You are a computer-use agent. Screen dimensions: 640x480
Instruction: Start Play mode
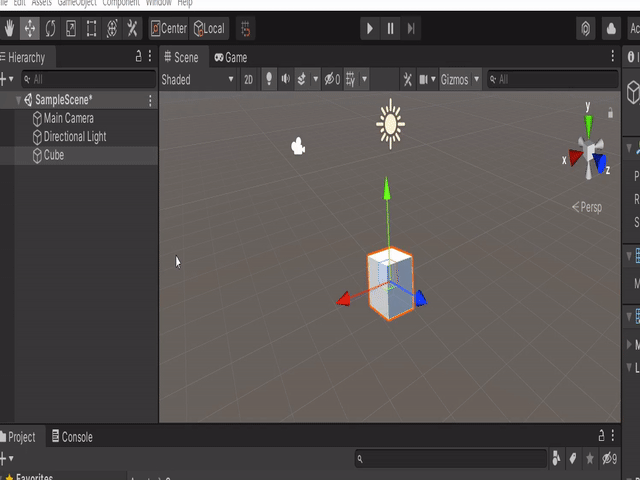pos(370,29)
